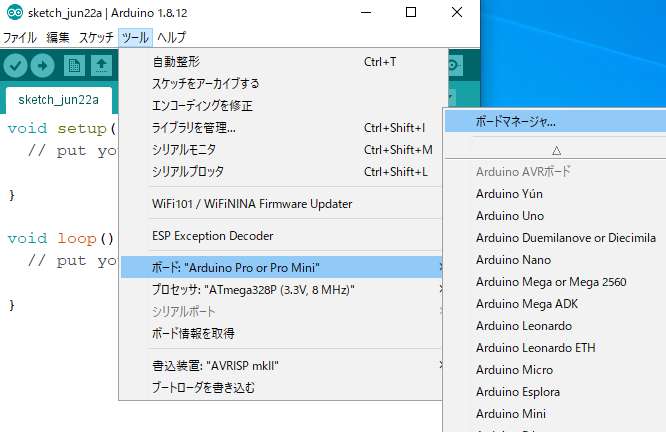
Task: Expand the 書込装置 submenu arrow
Action: tap(442, 366)
